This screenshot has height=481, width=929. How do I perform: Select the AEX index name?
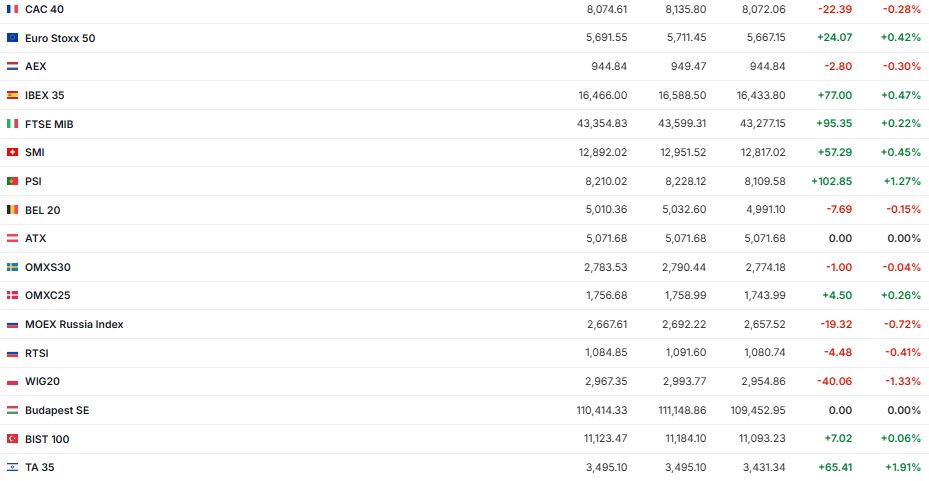35,66
